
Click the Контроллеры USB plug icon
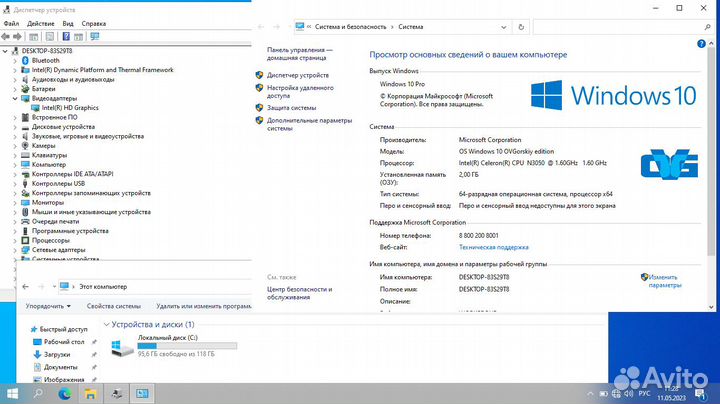[x=25, y=183]
